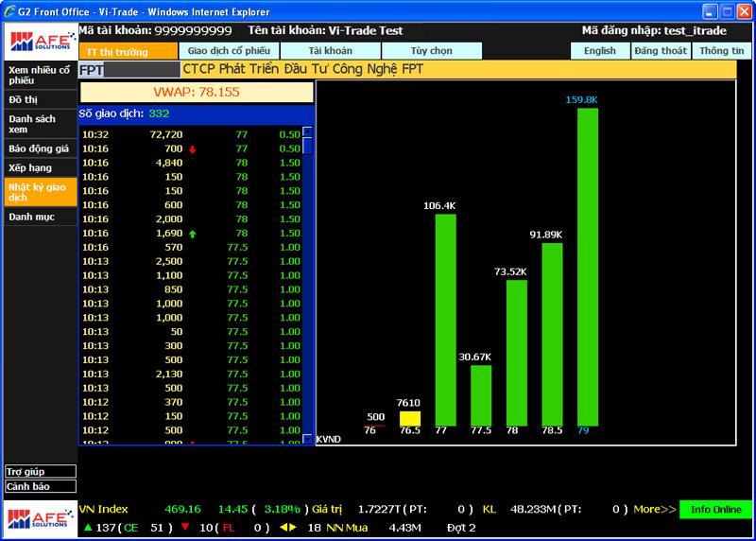Click the 91.89K bar at price 78.5
This screenshot has width=756, height=541.
pyautogui.click(x=552, y=335)
